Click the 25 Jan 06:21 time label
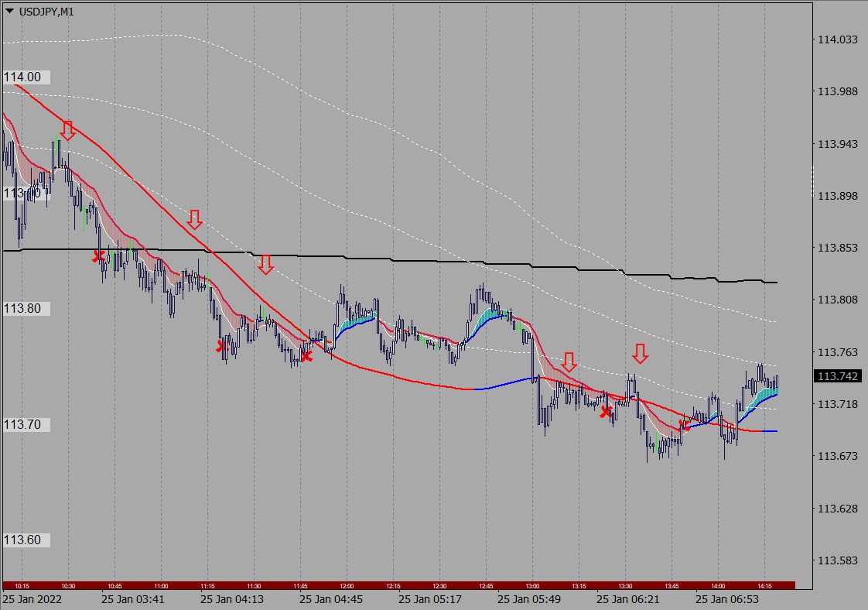This screenshot has height=610, width=868. [628, 599]
